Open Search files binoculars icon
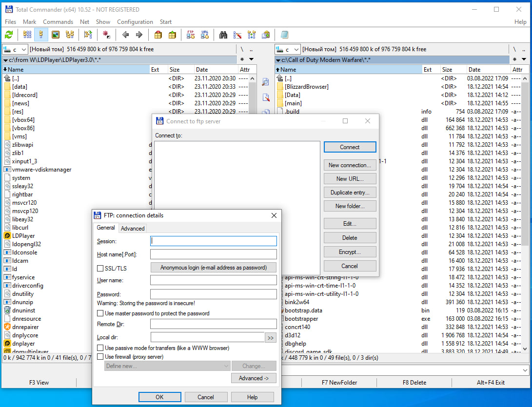Viewport: 532px width, 407px height. click(x=223, y=35)
